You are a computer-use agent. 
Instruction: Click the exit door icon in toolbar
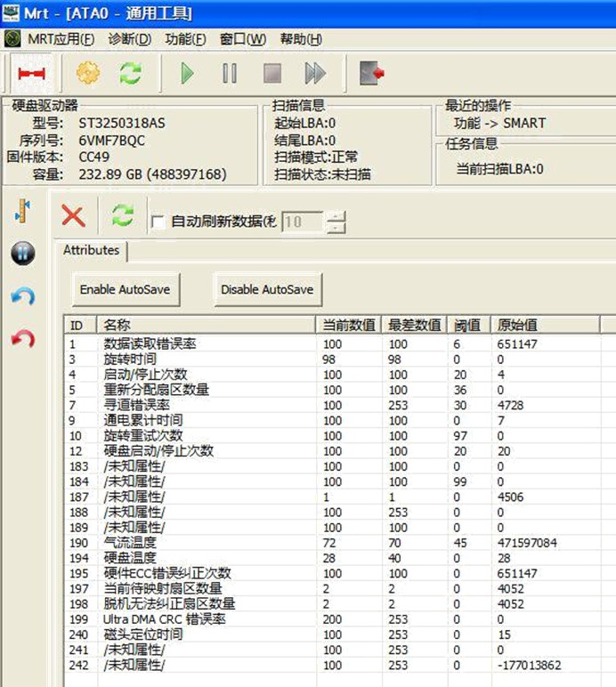pyautogui.click(x=371, y=73)
